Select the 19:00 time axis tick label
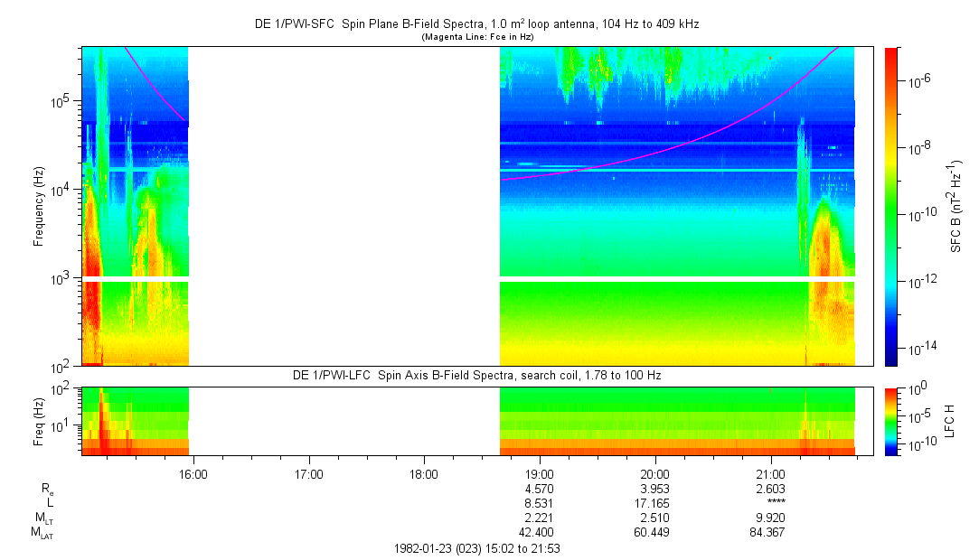Screen dimensions: 979x560 pyautogui.click(x=540, y=472)
